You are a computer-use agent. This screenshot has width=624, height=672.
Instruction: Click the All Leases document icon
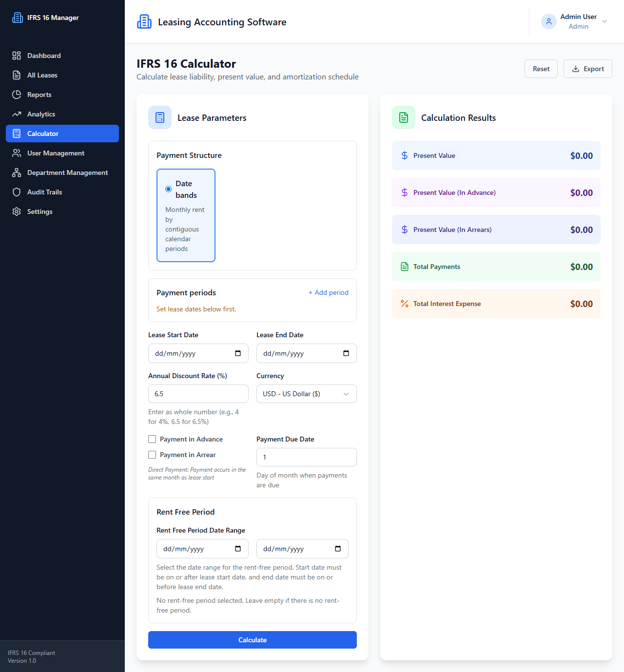pos(17,75)
